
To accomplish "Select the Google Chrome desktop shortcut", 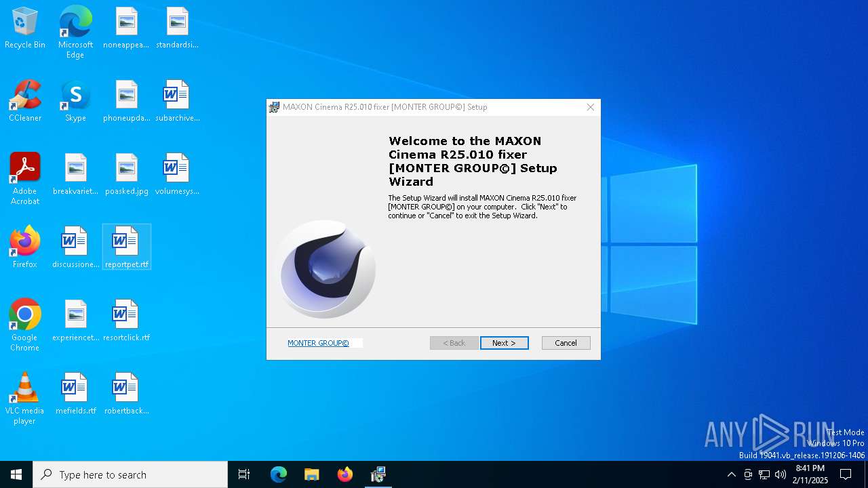I will click(x=25, y=325).
